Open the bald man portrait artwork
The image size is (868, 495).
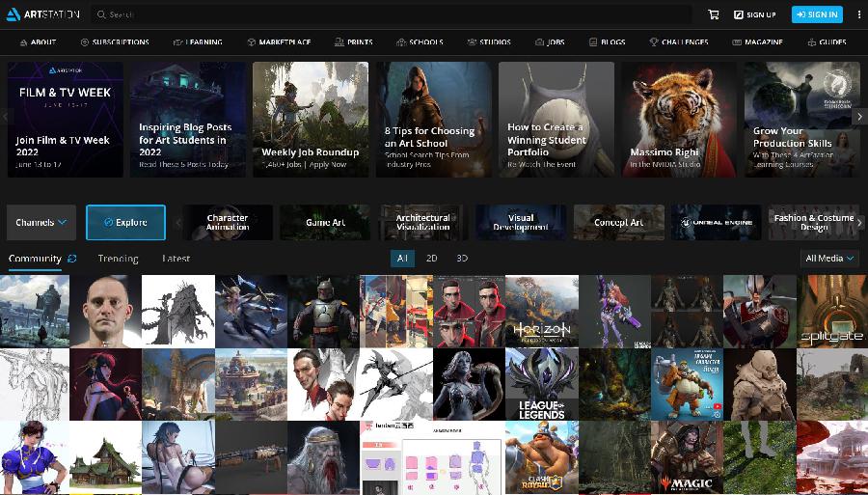tap(106, 311)
